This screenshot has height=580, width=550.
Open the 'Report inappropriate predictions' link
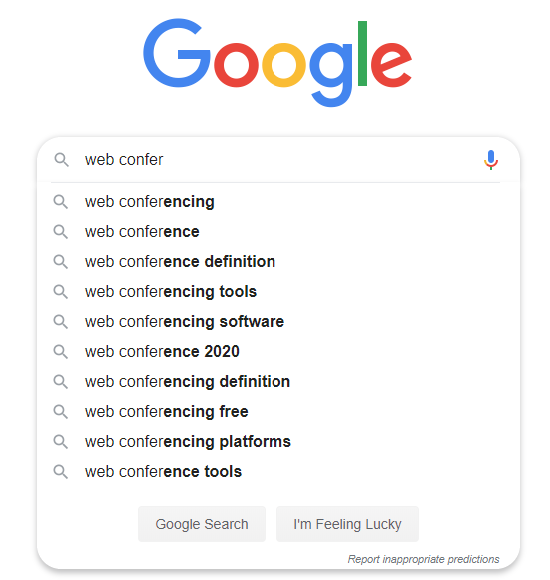coord(424,559)
